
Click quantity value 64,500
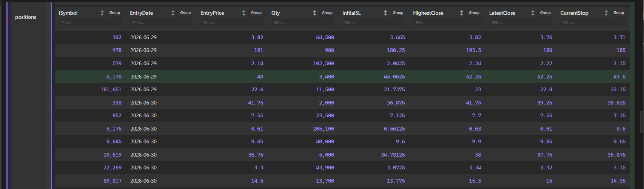pyautogui.click(x=325, y=37)
